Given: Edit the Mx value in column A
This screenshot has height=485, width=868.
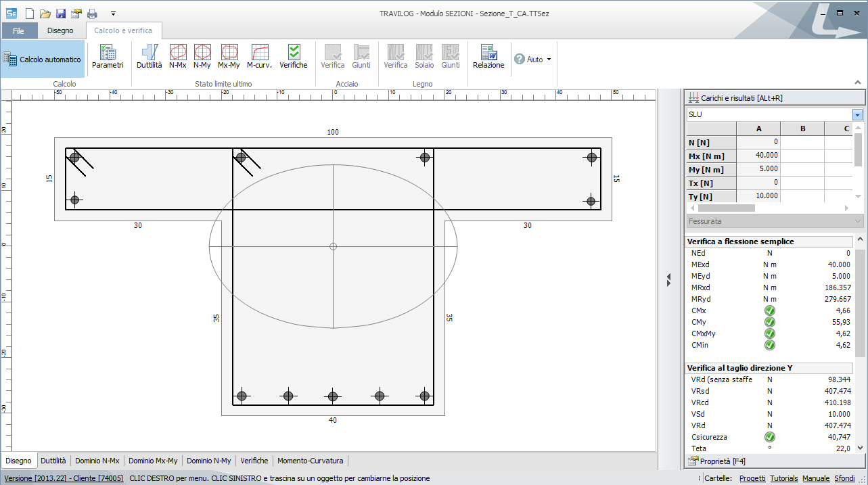Looking at the screenshot, I should point(758,156).
